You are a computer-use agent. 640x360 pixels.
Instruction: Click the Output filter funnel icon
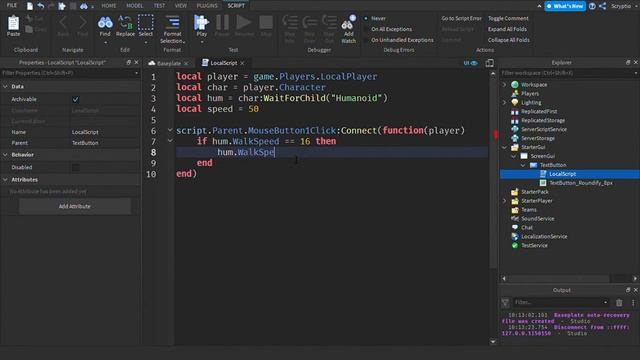(x=505, y=302)
